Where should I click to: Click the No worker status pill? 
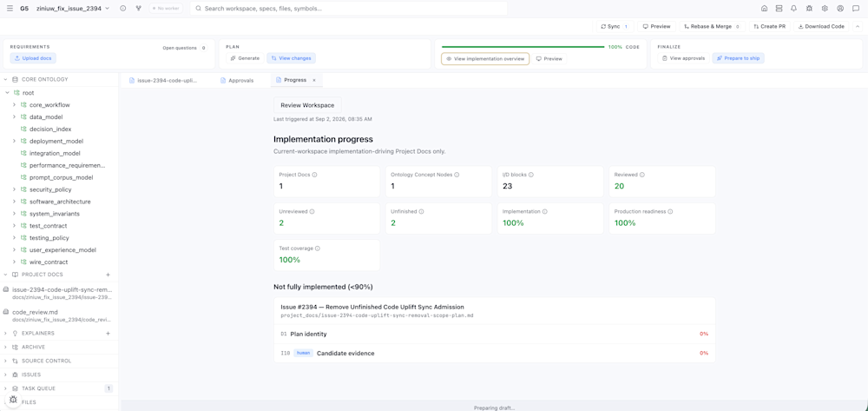(166, 9)
